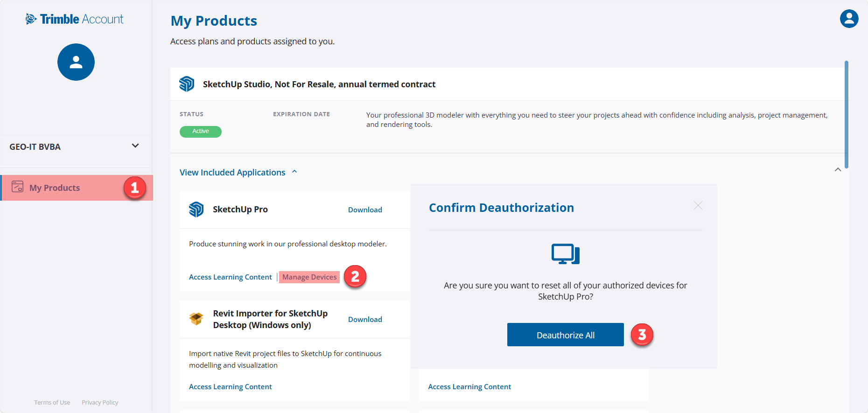
Task: Confirm with Deauthorize All button
Action: (x=566, y=335)
